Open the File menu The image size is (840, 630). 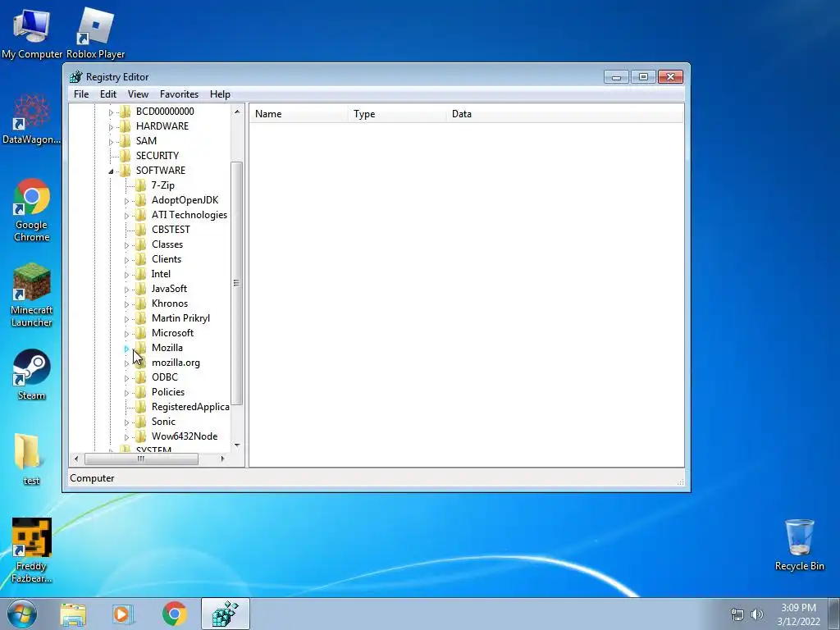[x=81, y=94]
